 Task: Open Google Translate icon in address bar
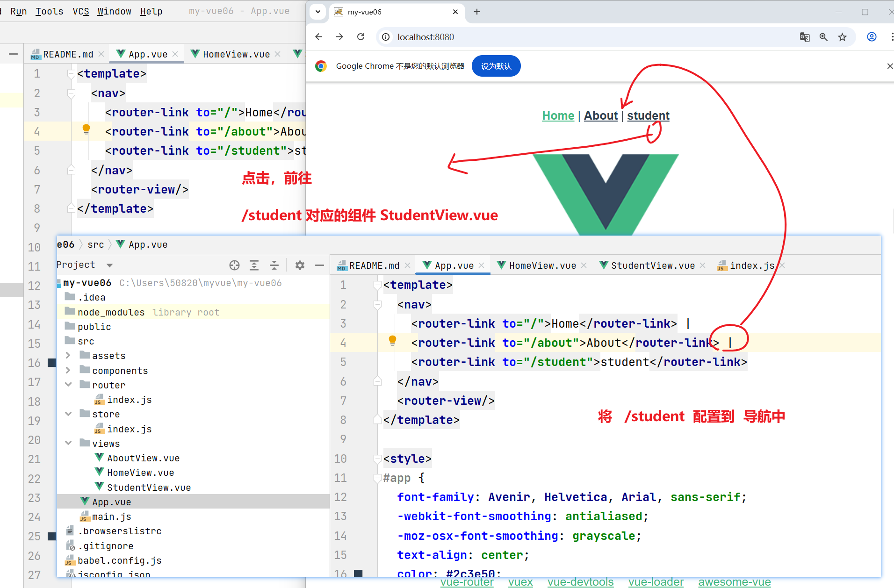pos(805,37)
